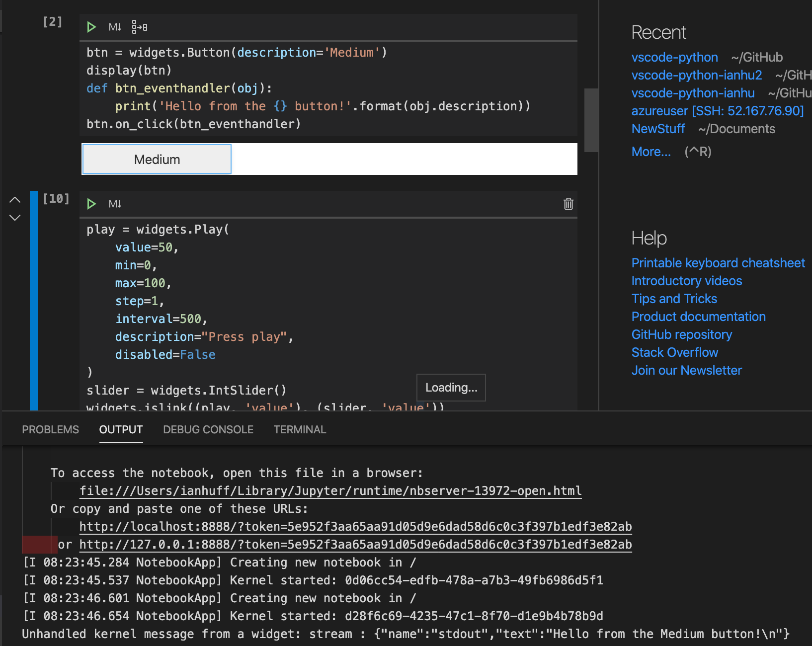Open recent folder NewStuff

point(658,129)
